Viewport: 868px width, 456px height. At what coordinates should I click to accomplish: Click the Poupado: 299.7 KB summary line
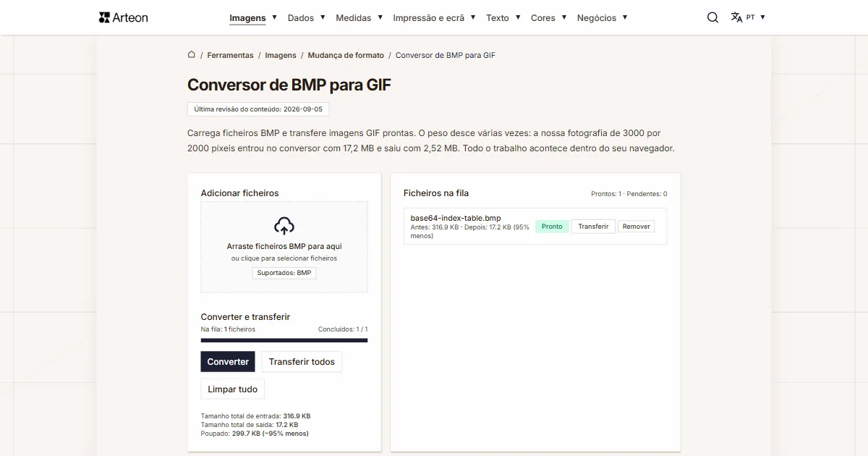click(x=255, y=434)
